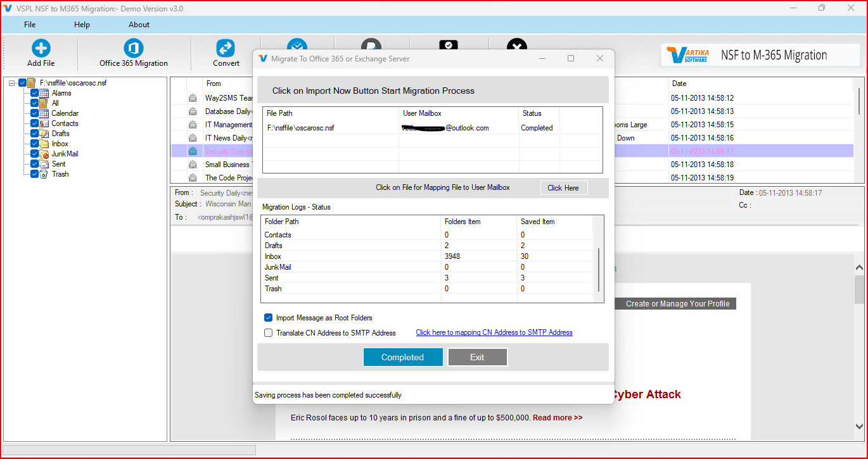The image size is (868, 459).
Task: Click envelope icon of IT Management message
Action: [x=193, y=125]
